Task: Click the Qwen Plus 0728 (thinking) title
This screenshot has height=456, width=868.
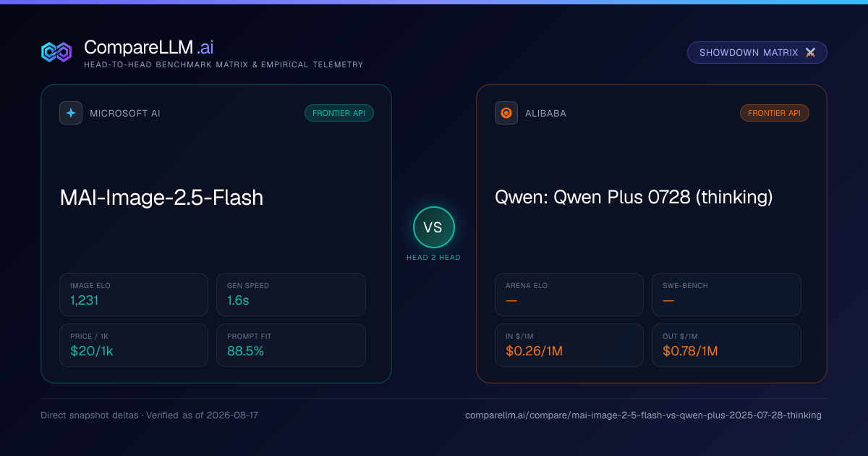Action: tap(634, 197)
